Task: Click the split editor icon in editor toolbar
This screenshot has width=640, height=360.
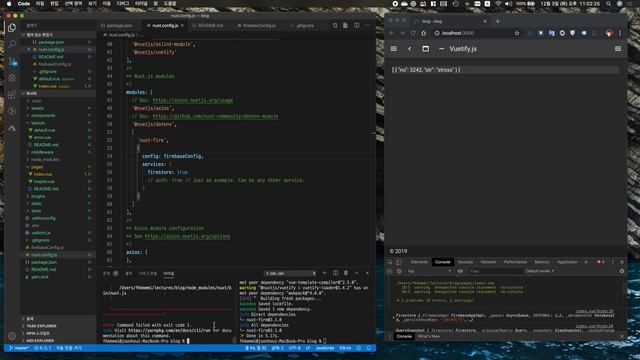Action: coord(357,25)
